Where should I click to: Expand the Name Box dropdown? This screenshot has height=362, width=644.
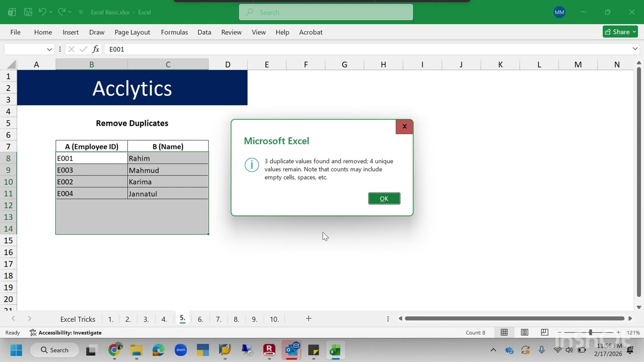[x=49, y=49]
